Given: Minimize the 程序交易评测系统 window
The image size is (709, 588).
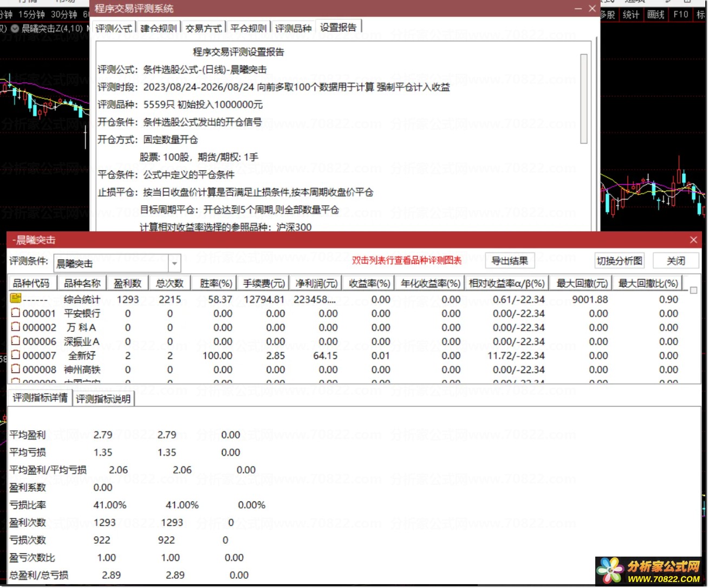Looking at the screenshot, I should click(x=578, y=9).
